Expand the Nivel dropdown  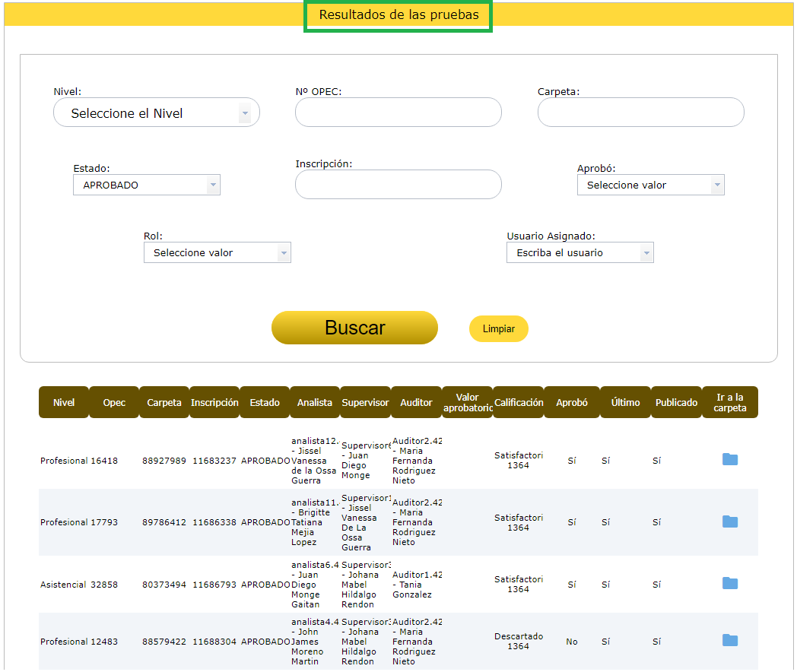(x=157, y=113)
